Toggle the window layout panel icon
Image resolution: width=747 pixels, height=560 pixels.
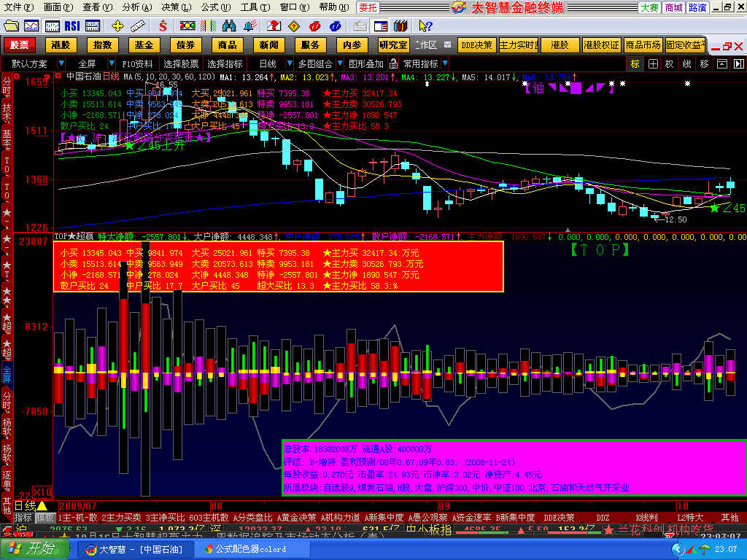(x=381, y=26)
